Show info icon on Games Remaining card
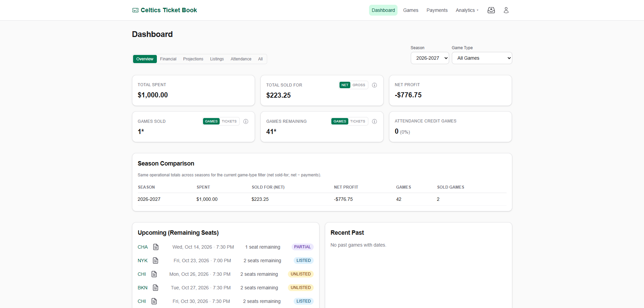Image resolution: width=644 pixels, height=308 pixels. (x=374, y=121)
